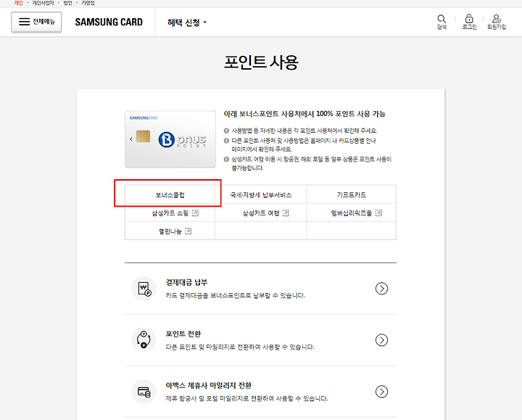This screenshot has height=420, width=522.
Task: Select 국세·지방세 납부서비스
Action: coord(261,195)
